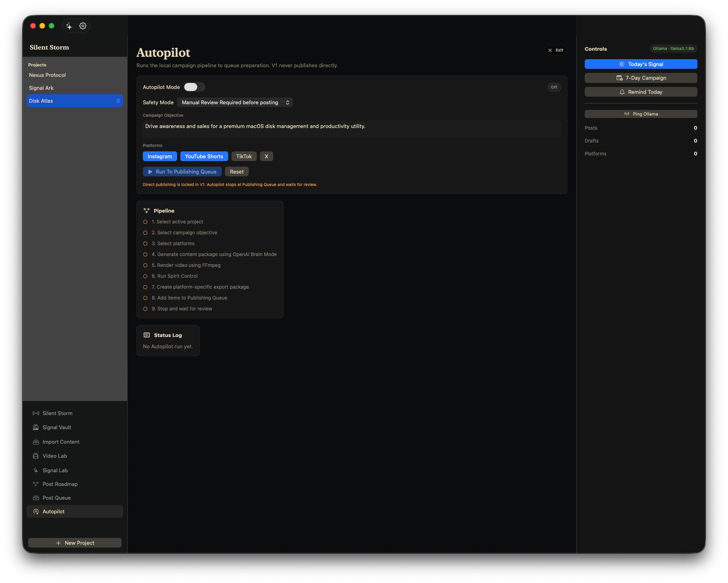Click step 4 Generate content package text

click(214, 254)
